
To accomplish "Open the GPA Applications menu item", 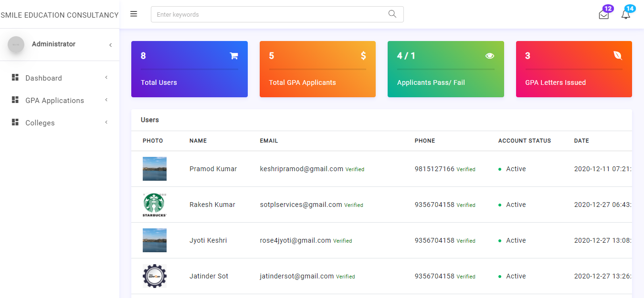I will click(x=60, y=100).
